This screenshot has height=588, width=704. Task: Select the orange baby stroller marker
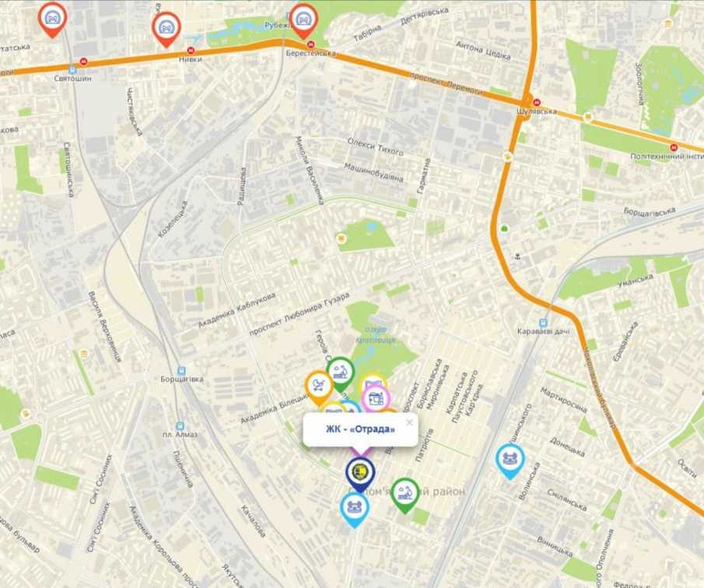pyautogui.click(x=319, y=387)
